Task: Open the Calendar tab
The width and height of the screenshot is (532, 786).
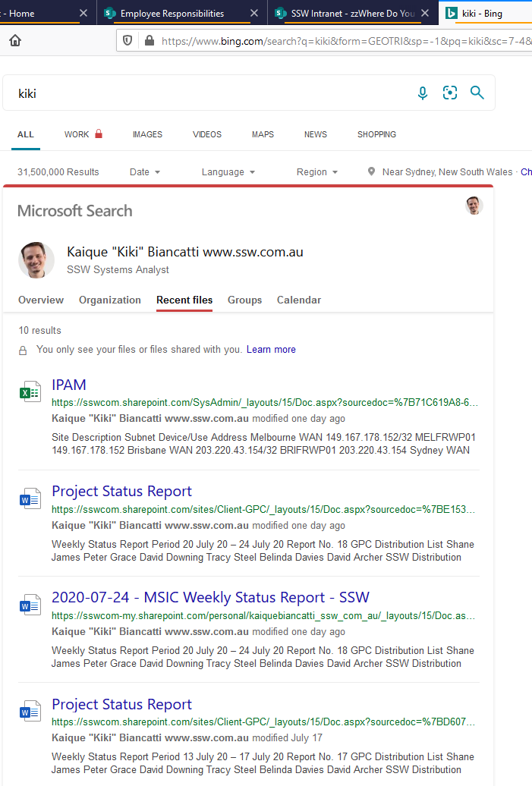Action: pyautogui.click(x=298, y=300)
